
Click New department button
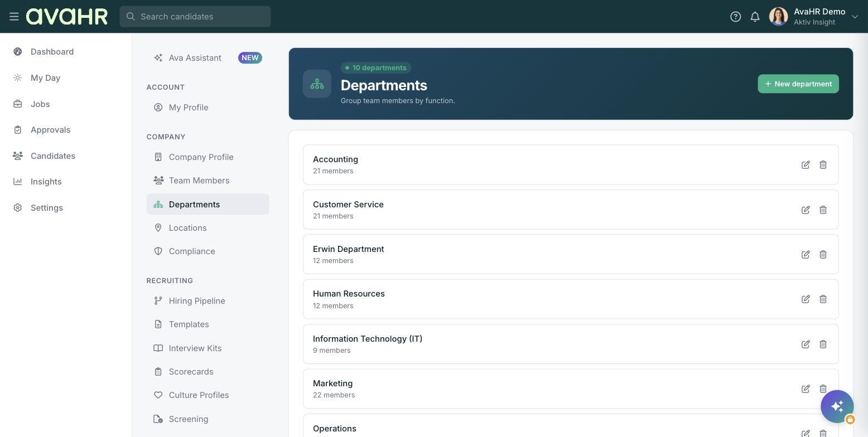pyautogui.click(x=798, y=84)
